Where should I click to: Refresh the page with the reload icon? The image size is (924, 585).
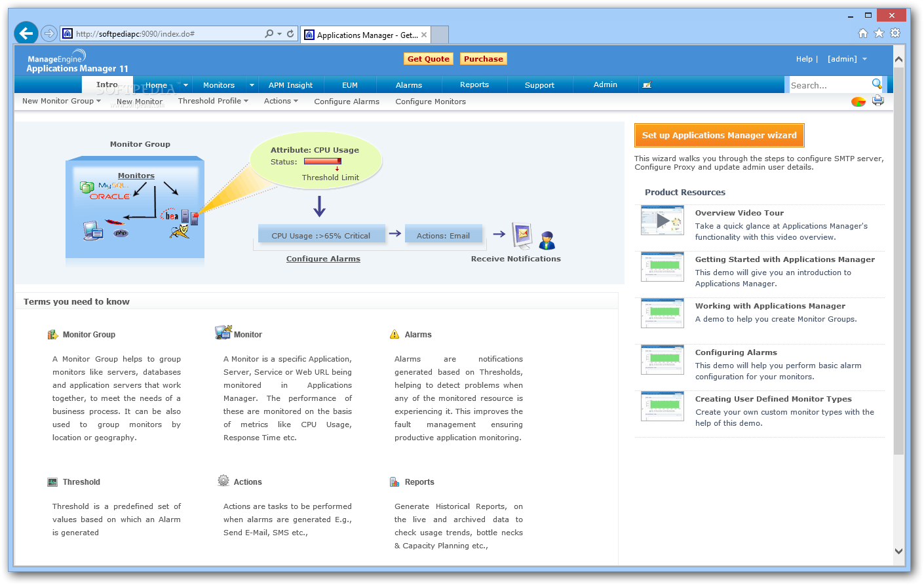click(x=290, y=33)
